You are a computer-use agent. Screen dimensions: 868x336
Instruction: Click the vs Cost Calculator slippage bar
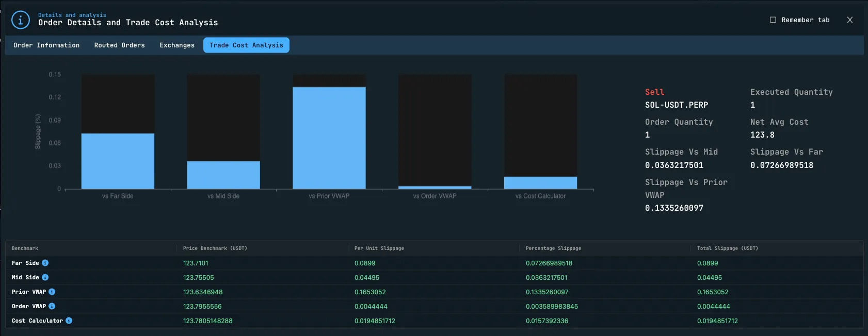pos(540,182)
